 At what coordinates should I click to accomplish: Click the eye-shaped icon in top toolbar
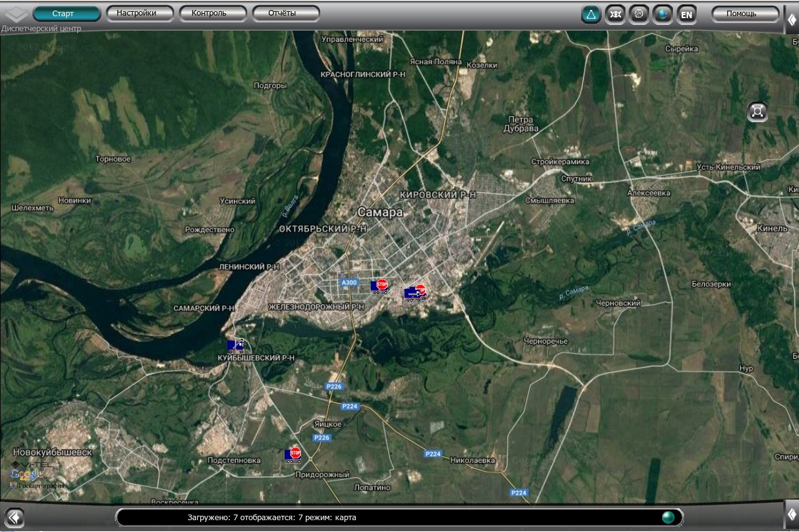click(615, 14)
